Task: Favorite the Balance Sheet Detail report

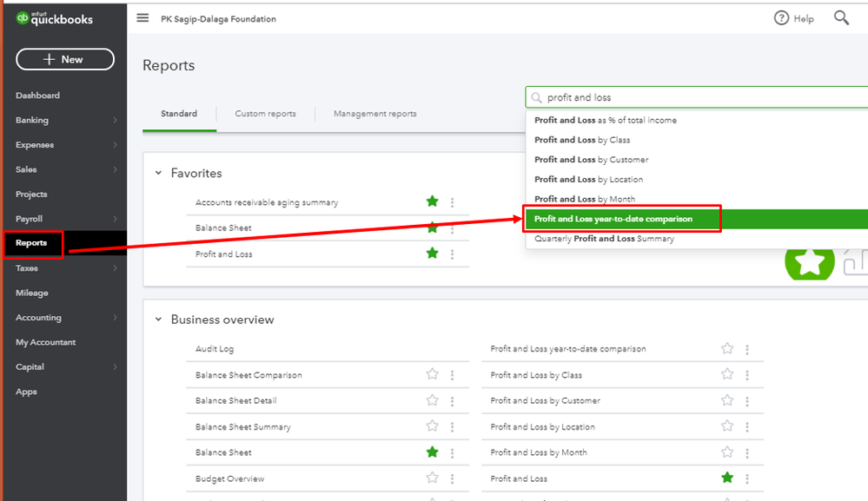Action: coord(432,400)
